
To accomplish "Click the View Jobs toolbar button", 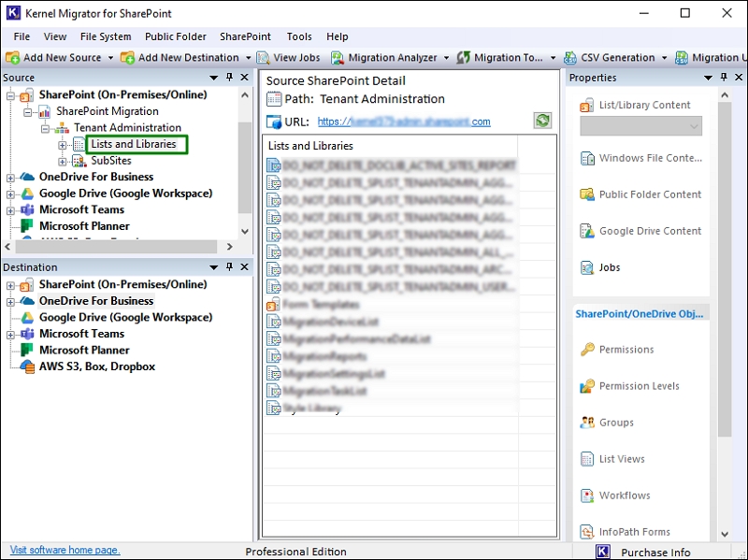I will pos(289,58).
